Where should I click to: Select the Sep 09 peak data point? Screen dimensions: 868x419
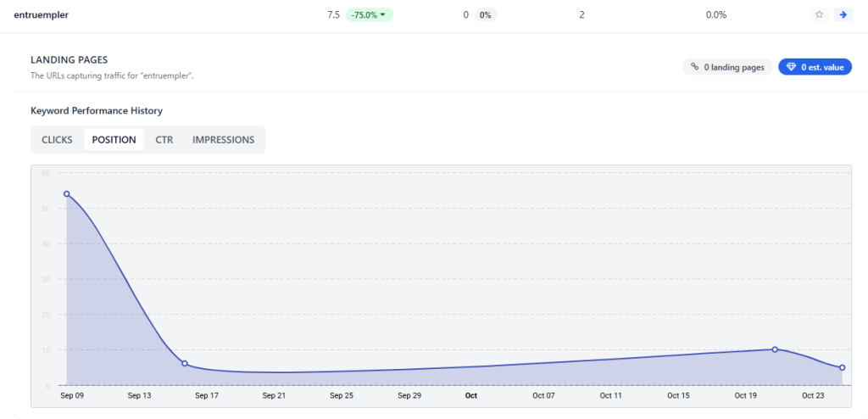[x=66, y=194]
